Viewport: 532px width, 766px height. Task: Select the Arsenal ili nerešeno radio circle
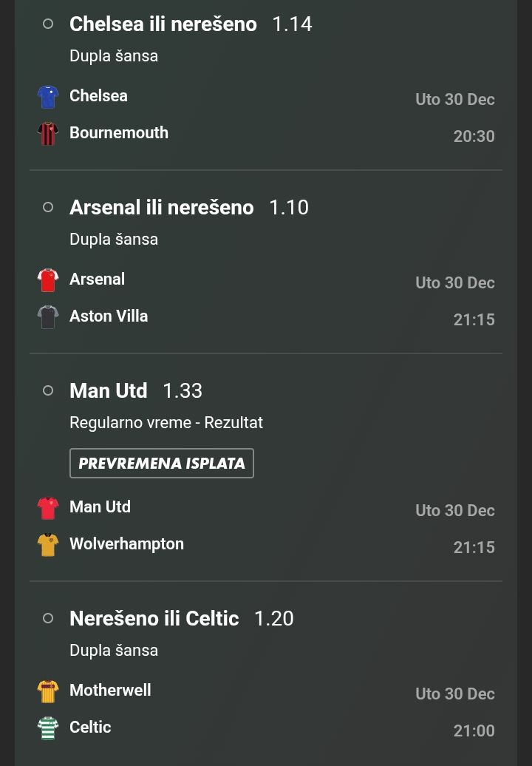click(x=48, y=207)
